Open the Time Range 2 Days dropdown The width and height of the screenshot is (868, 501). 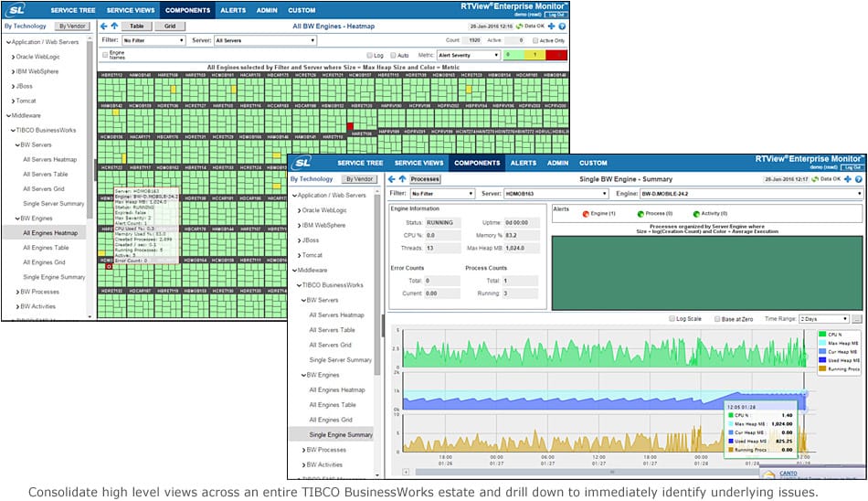(824, 319)
